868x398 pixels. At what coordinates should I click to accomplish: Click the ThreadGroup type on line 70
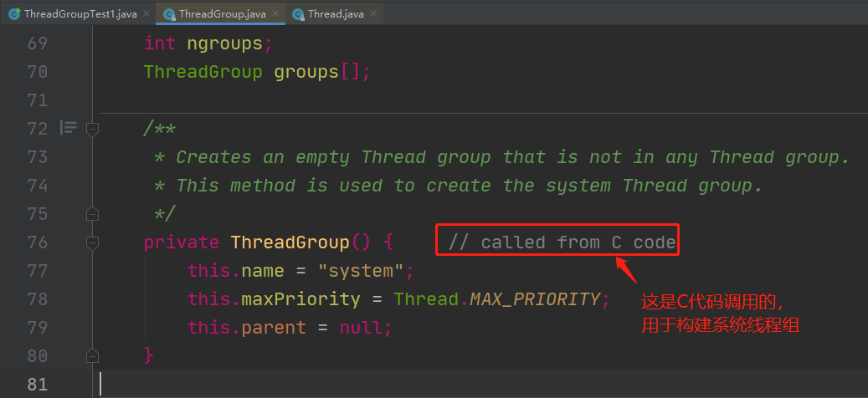[x=203, y=72]
